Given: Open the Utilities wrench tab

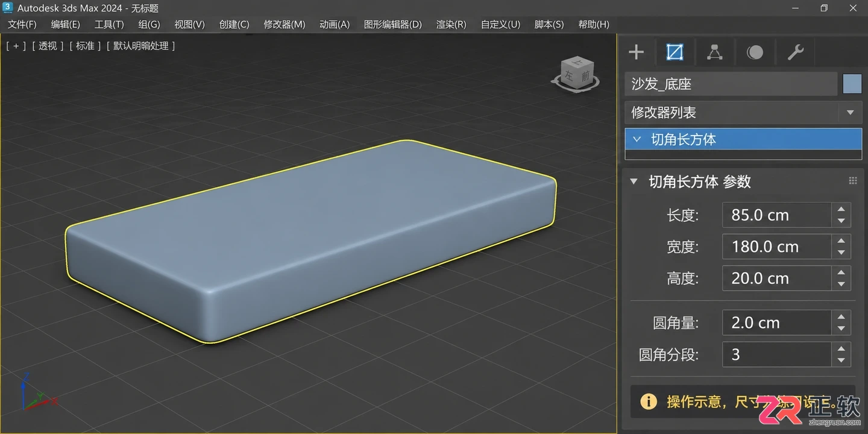Looking at the screenshot, I should [x=796, y=52].
